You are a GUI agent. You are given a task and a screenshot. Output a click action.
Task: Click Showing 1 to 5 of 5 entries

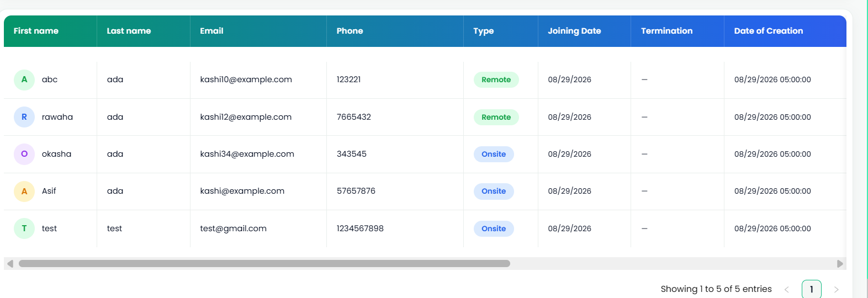(716, 289)
